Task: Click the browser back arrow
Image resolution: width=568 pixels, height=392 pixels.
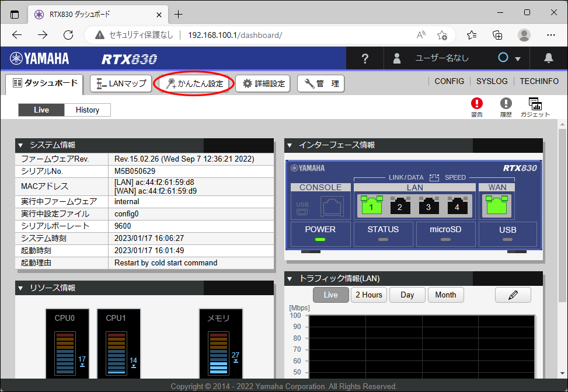Action: [17, 35]
